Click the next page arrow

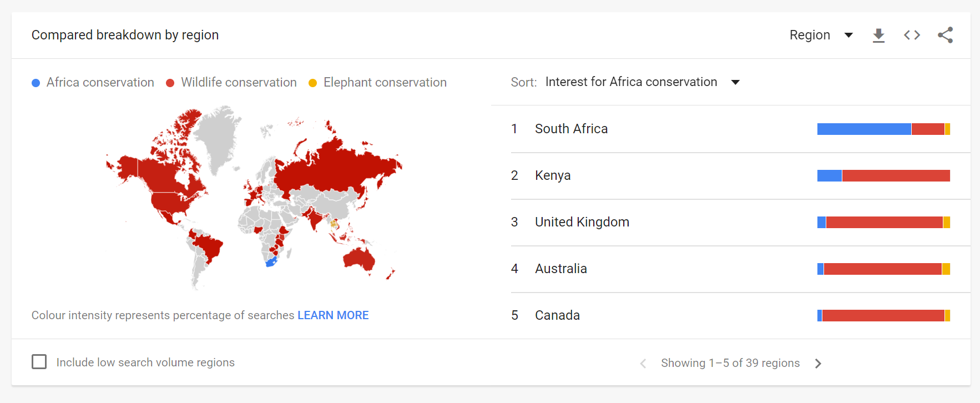pos(818,363)
